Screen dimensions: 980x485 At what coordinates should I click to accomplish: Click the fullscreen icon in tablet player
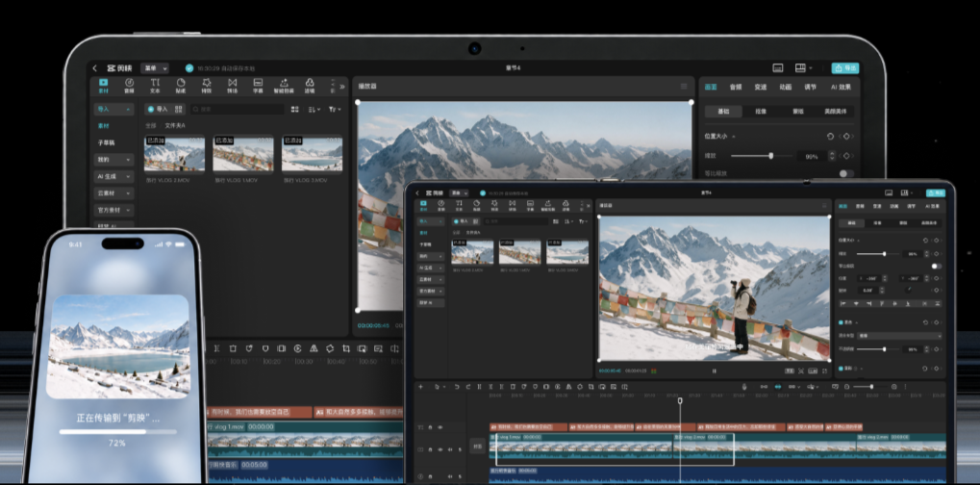click(x=825, y=370)
